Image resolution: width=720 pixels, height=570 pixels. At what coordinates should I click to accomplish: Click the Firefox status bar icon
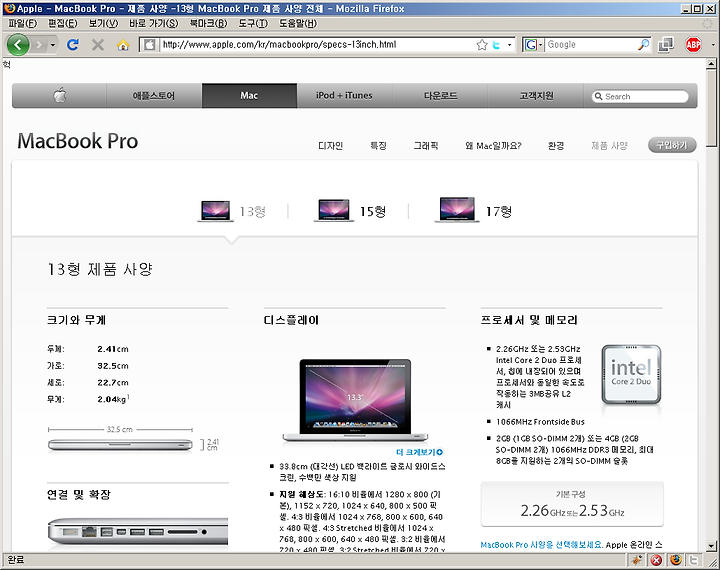click(x=675, y=560)
